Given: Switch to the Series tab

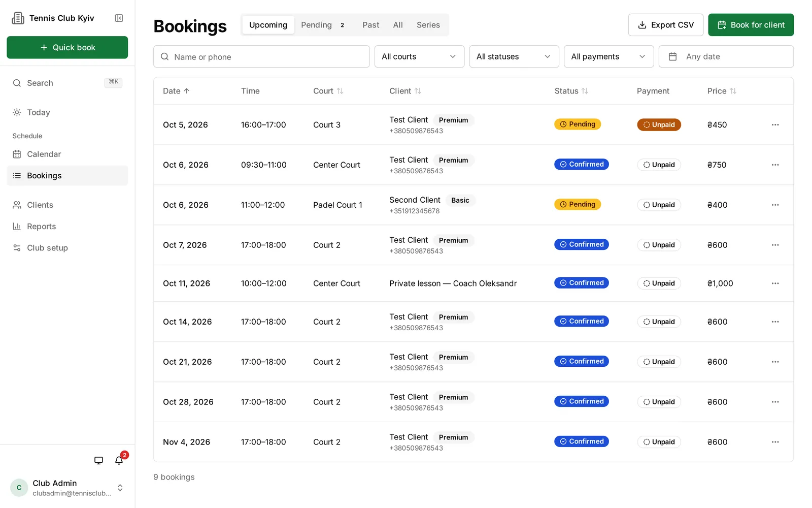Looking at the screenshot, I should [x=428, y=25].
